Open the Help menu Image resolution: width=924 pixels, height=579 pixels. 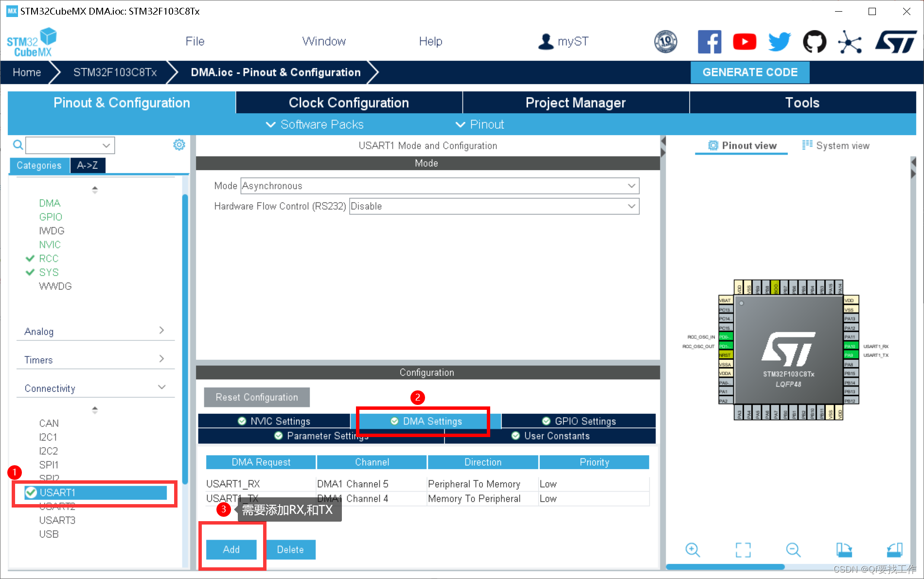(x=431, y=41)
